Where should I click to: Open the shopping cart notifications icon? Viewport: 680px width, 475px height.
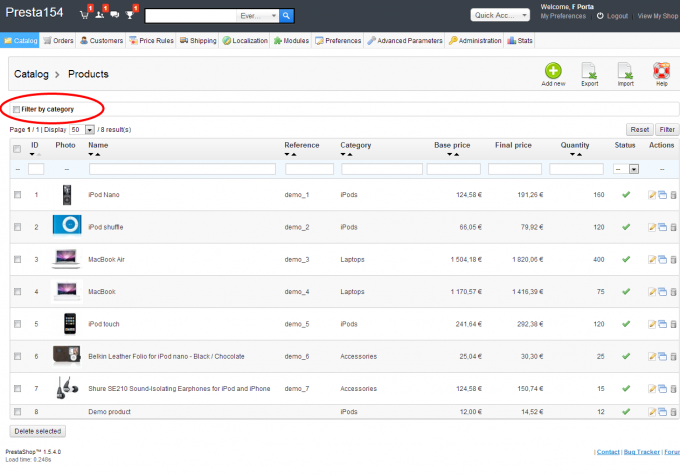click(84, 15)
